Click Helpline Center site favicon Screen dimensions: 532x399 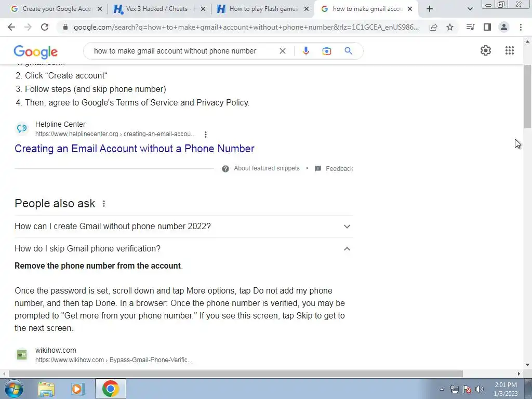(22, 129)
